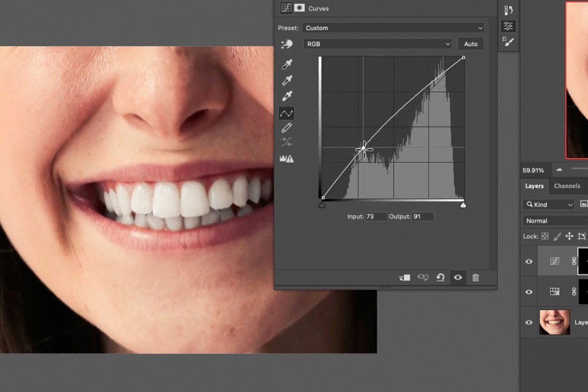
Task: Click the histogram recalculate warning icon
Action: pos(286,158)
